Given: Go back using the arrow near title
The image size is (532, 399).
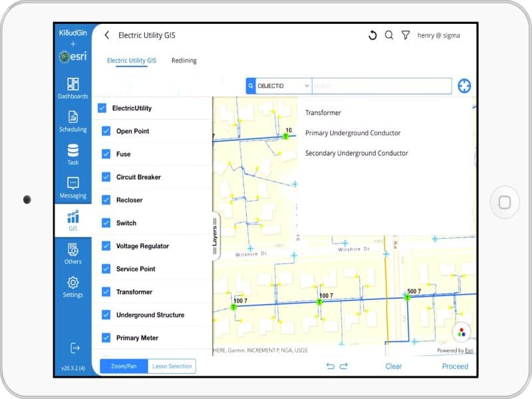Looking at the screenshot, I should point(107,35).
